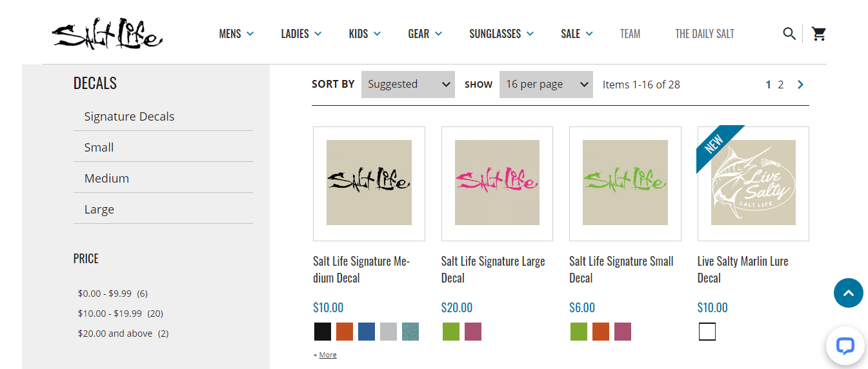Open the shopping cart
Image resolution: width=868 pixels, height=369 pixels.
(x=819, y=34)
